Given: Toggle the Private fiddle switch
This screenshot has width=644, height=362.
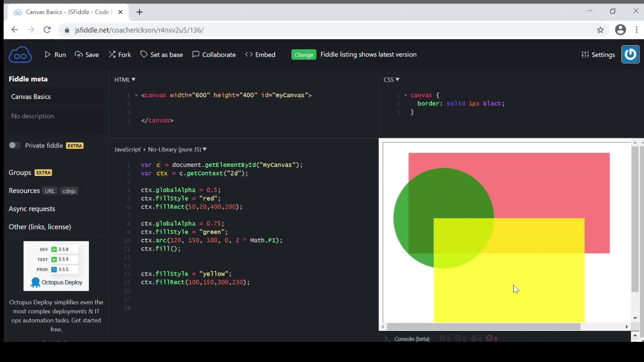Looking at the screenshot, I should (14, 145).
